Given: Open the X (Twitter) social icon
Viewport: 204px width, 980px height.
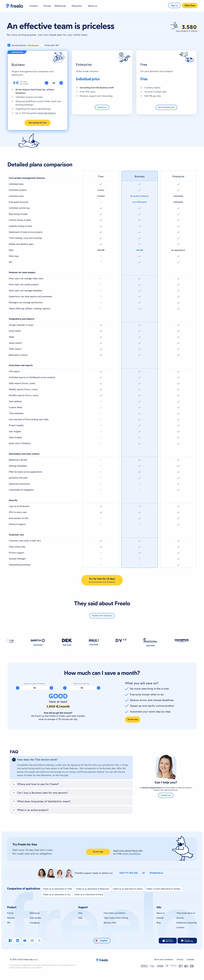Looking at the screenshot, I should [39, 940].
